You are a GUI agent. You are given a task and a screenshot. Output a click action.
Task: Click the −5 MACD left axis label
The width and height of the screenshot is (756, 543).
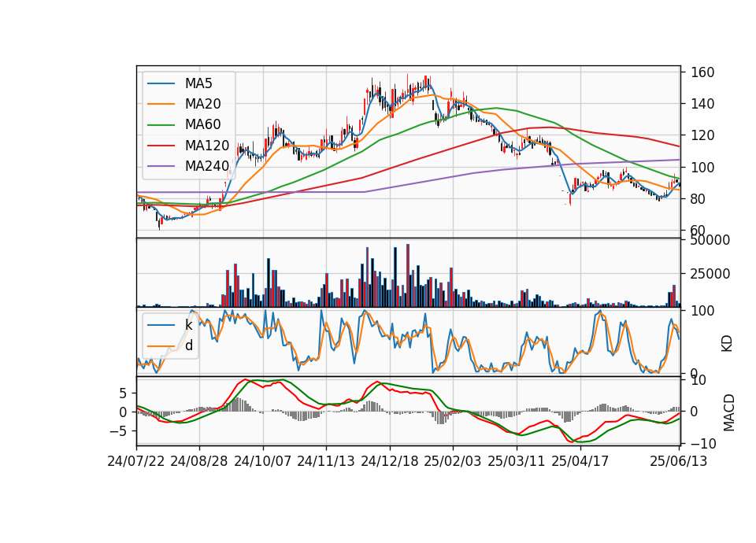pos(118,430)
